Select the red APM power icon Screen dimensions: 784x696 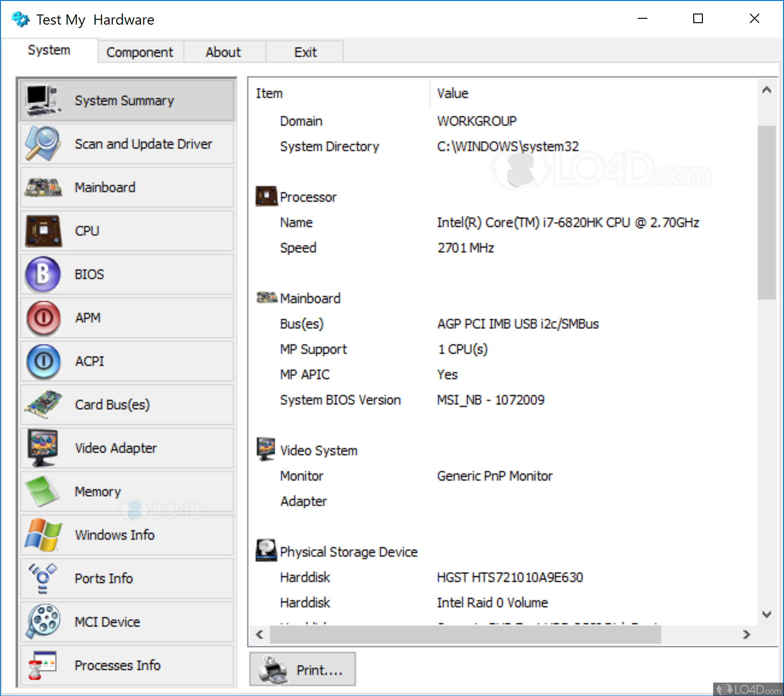tap(42, 318)
